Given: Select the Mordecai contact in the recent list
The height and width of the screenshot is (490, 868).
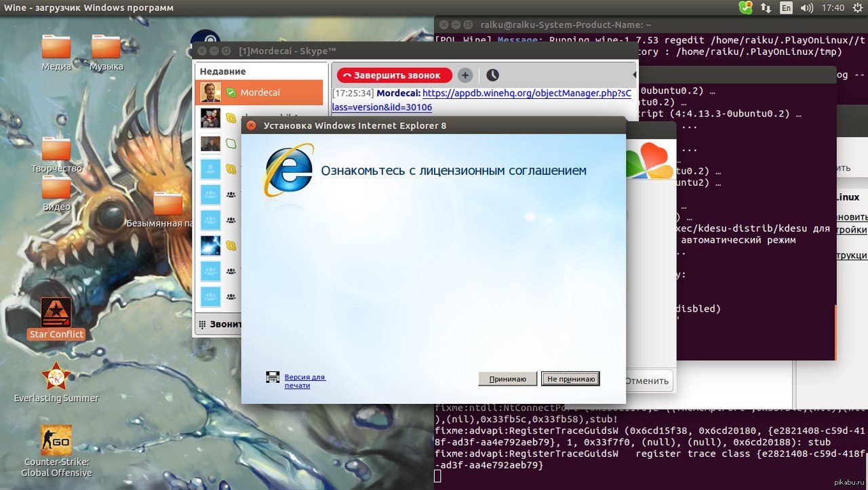Looking at the screenshot, I should (x=259, y=92).
